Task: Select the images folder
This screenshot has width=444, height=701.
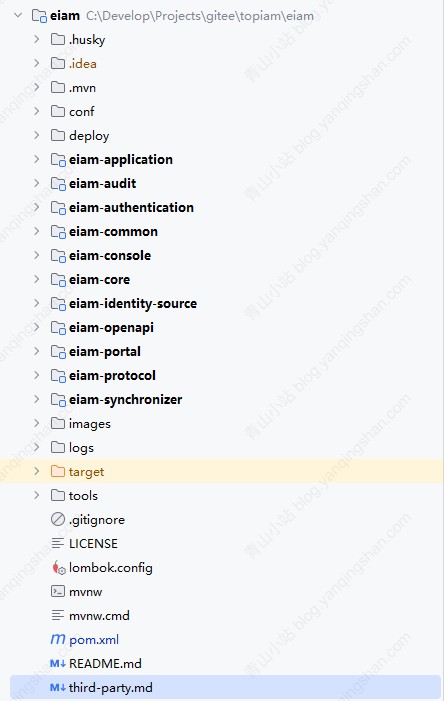Action: tap(90, 423)
